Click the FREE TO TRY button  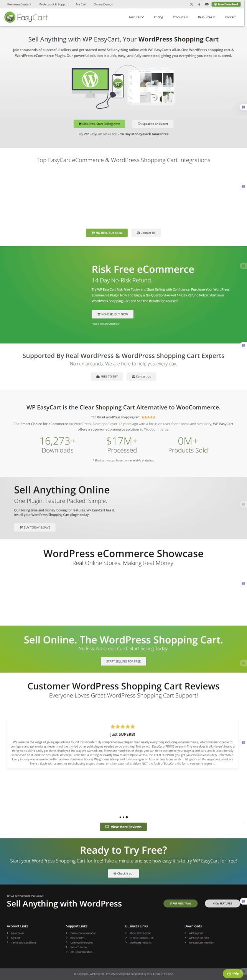coord(107,377)
